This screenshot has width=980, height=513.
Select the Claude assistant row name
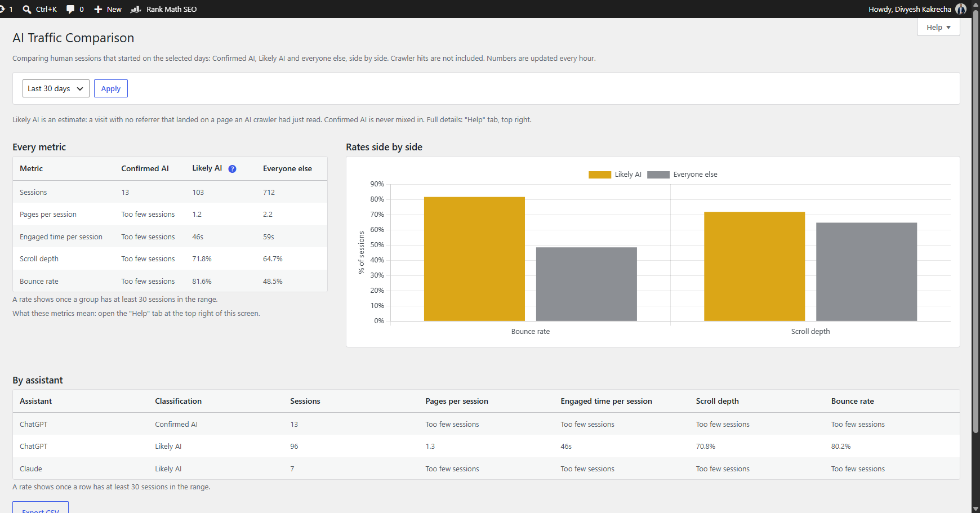pos(31,469)
